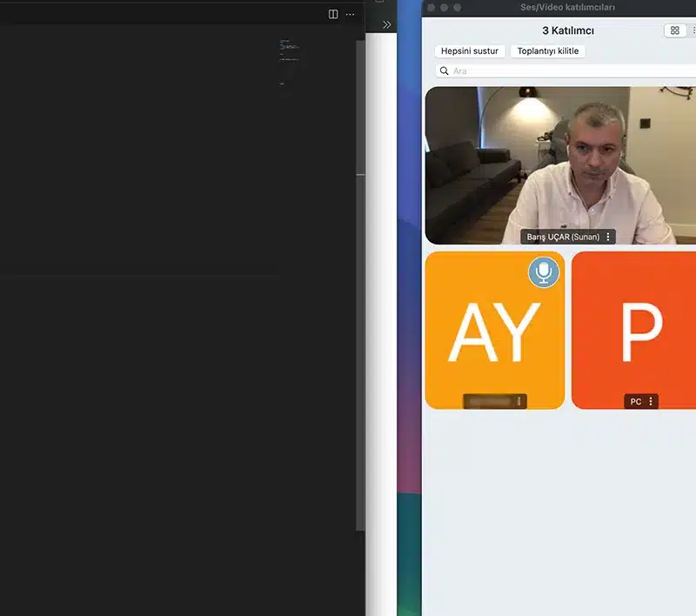Image resolution: width=696 pixels, height=616 pixels.
Task: Focus the Ara search field
Action: click(566, 71)
